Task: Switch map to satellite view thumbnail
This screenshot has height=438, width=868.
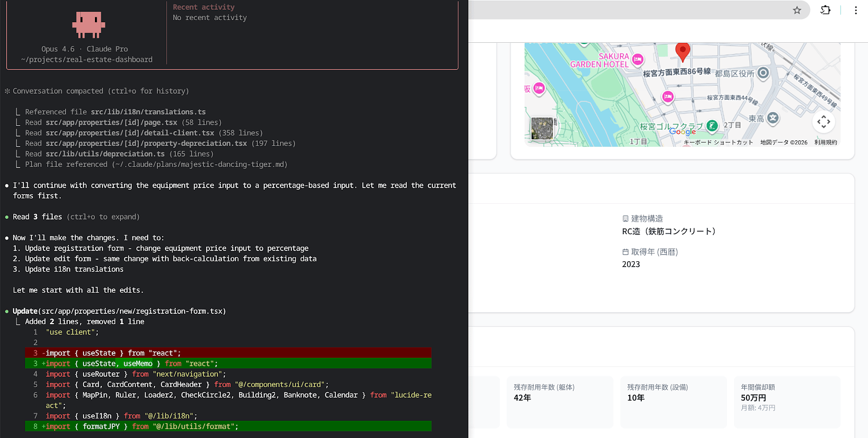Action: click(x=542, y=128)
